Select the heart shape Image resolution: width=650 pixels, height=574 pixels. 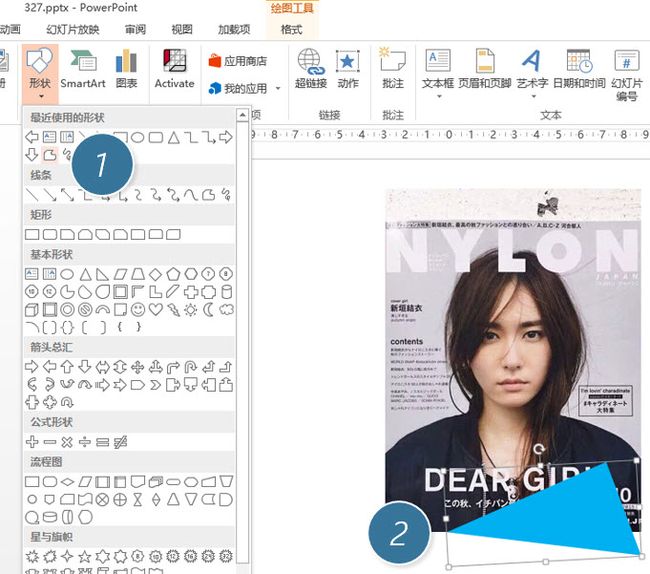pyautogui.click(x=155, y=310)
